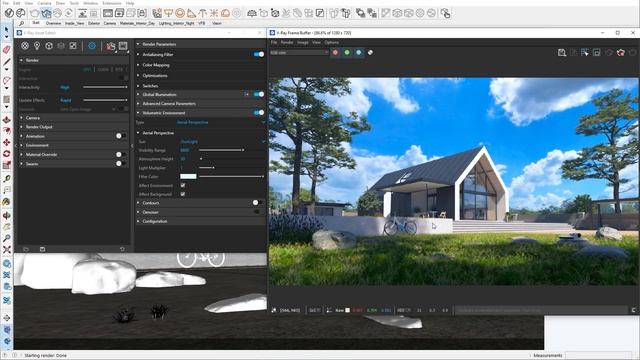This screenshot has height=360, width=640.
Task: Click the Filter Color white swatch
Action: pyautogui.click(x=188, y=176)
